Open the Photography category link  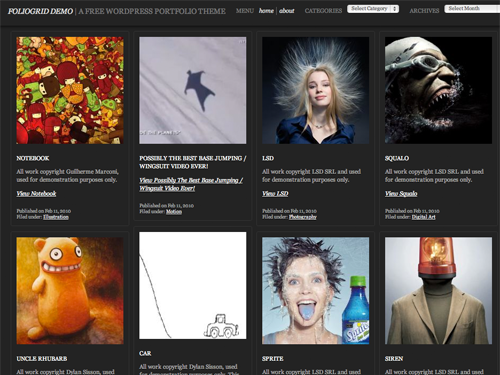[303, 217]
